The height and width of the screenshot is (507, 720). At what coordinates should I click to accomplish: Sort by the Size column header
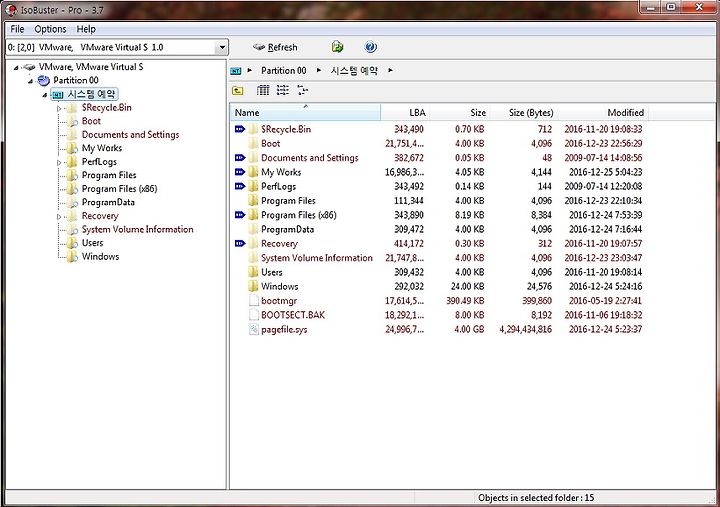[x=459, y=113]
